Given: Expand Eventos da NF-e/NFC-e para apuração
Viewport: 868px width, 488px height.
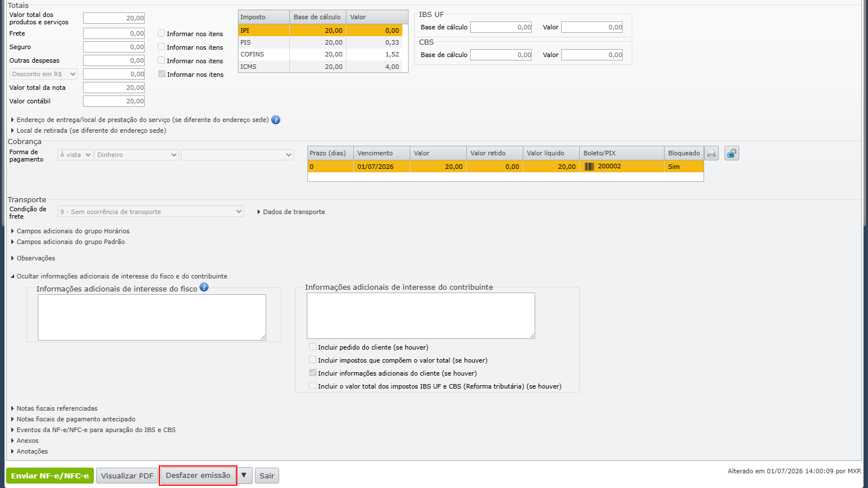Looking at the screenshot, I should [96, 430].
